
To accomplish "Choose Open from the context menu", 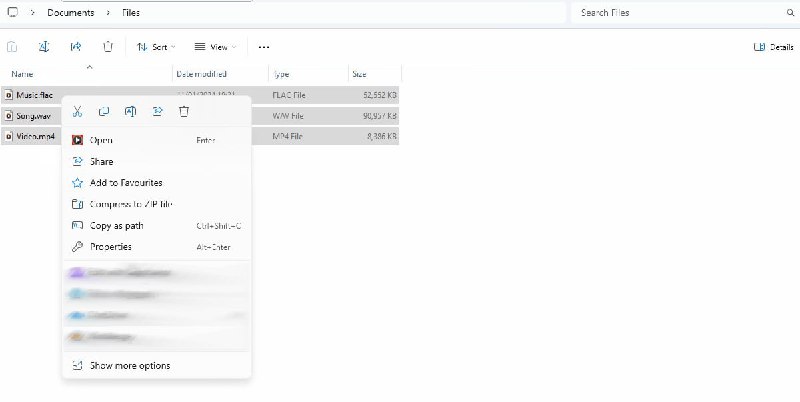I will tap(101, 141).
